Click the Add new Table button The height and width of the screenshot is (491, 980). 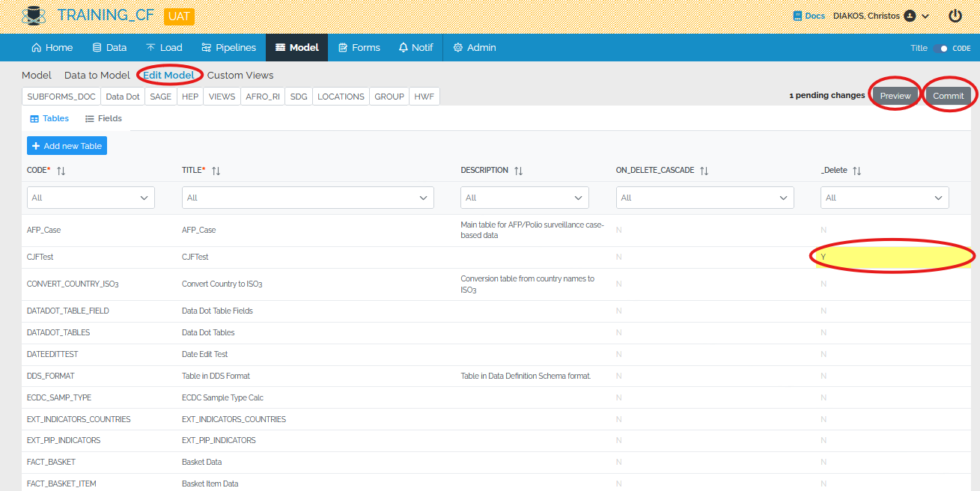(67, 146)
